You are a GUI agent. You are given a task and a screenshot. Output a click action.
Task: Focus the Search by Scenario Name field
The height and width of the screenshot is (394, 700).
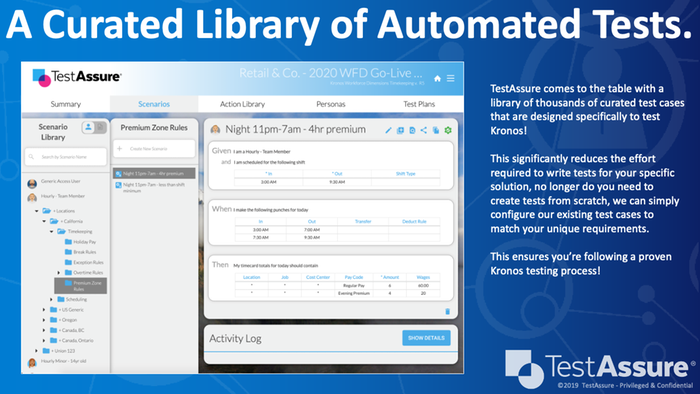pyautogui.click(x=66, y=157)
